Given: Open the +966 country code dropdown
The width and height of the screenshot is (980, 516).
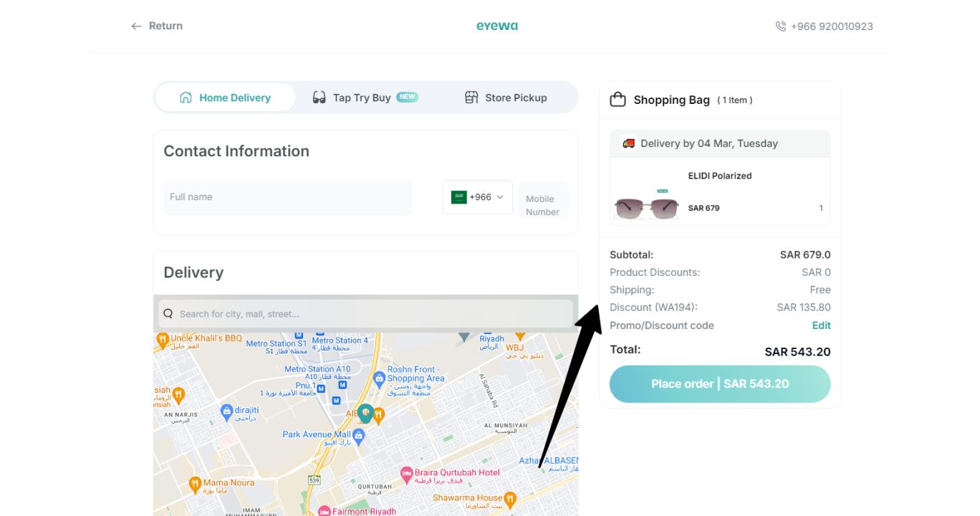Looking at the screenshot, I should [x=478, y=197].
